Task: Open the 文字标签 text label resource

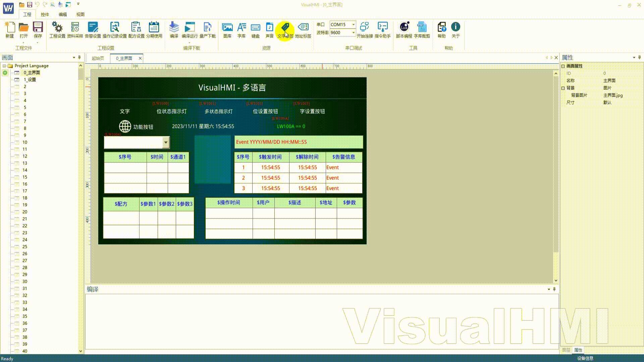Action: click(x=285, y=30)
